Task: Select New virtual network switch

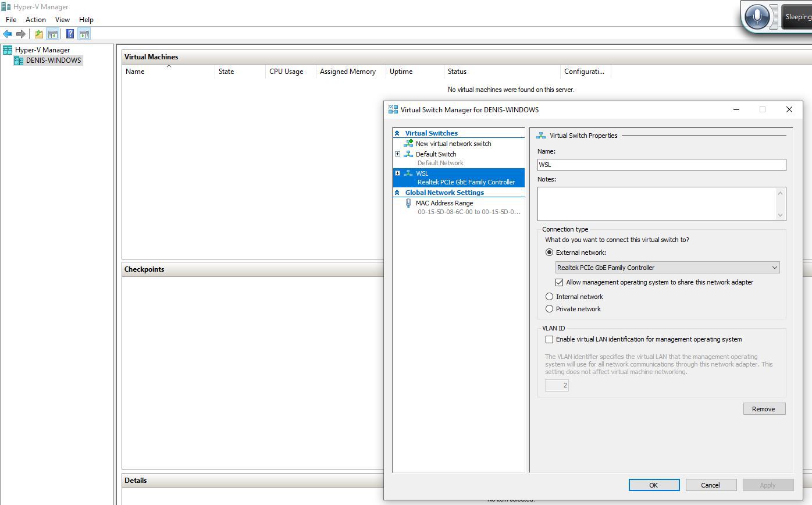Action: click(x=453, y=143)
